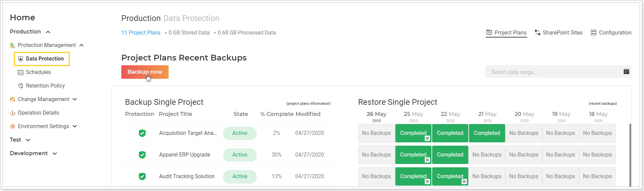
Task: Click the calendar icon in date range field
Action: 626,72
